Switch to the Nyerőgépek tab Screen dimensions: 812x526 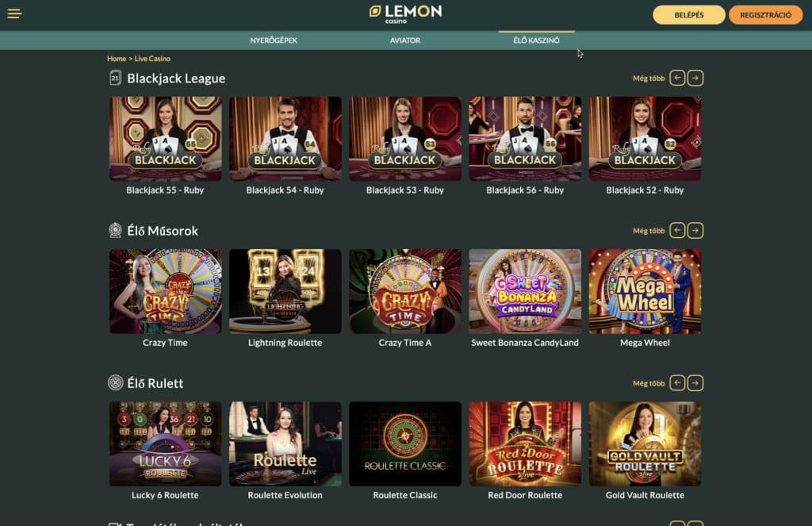click(274, 40)
